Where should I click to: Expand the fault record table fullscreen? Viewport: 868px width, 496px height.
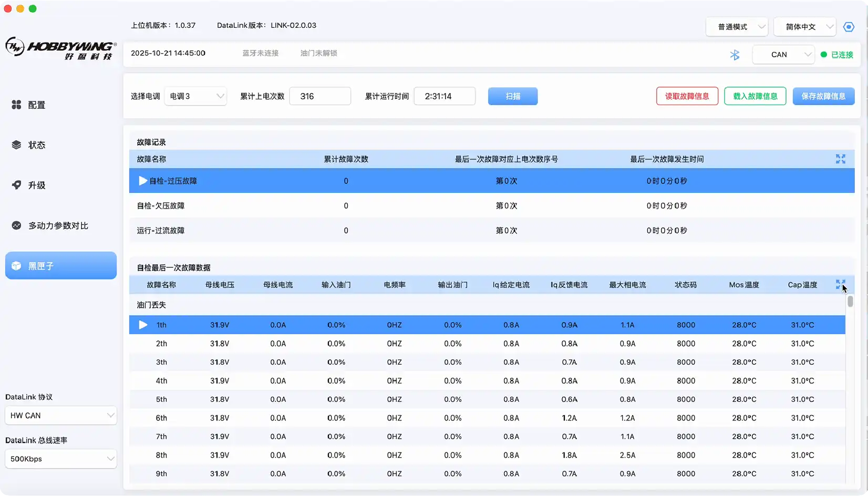tap(840, 159)
